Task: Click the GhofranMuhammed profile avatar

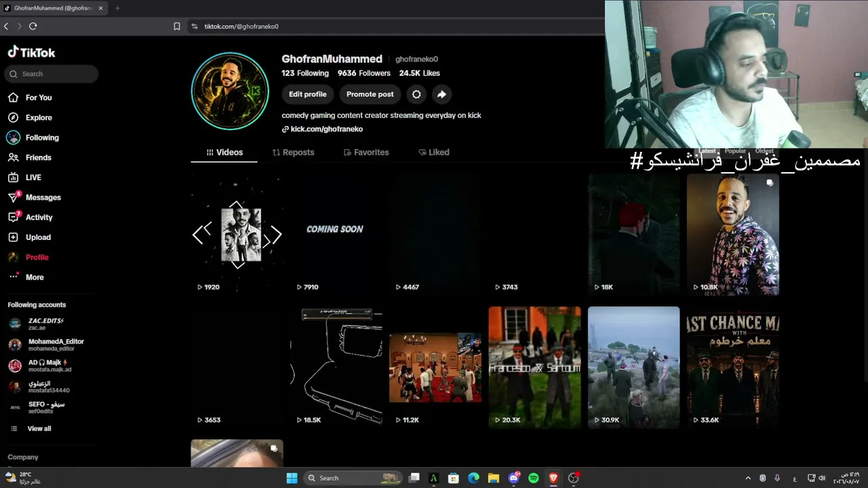Action: [x=230, y=91]
